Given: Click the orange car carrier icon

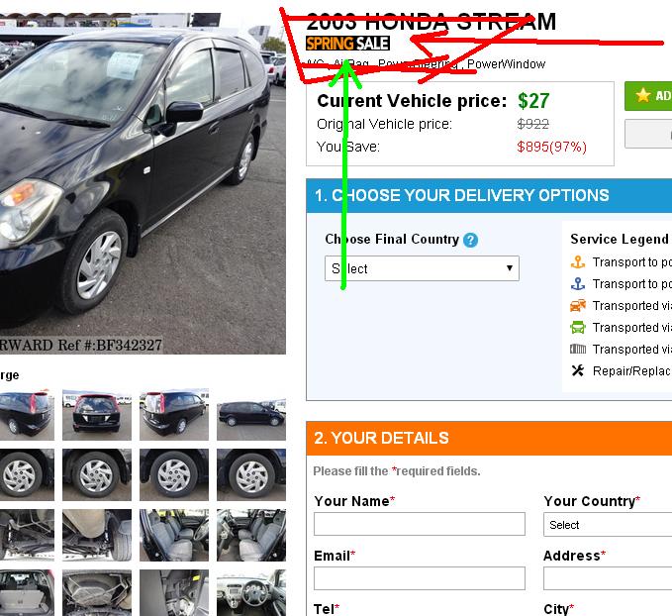Looking at the screenshot, I should click(578, 305).
